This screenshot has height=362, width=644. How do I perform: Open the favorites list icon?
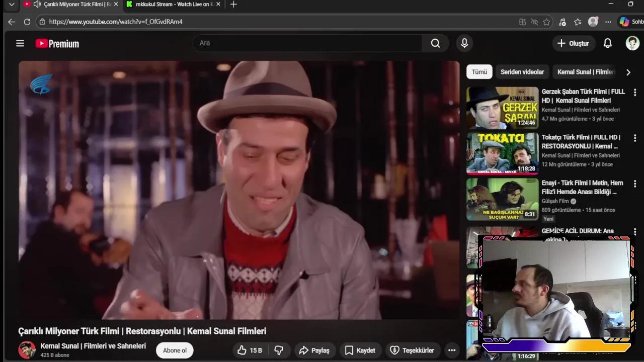(x=578, y=22)
